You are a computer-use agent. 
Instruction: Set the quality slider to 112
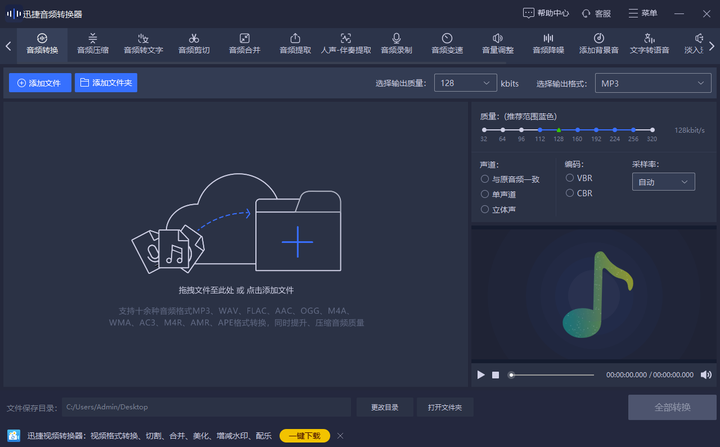[x=540, y=130]
